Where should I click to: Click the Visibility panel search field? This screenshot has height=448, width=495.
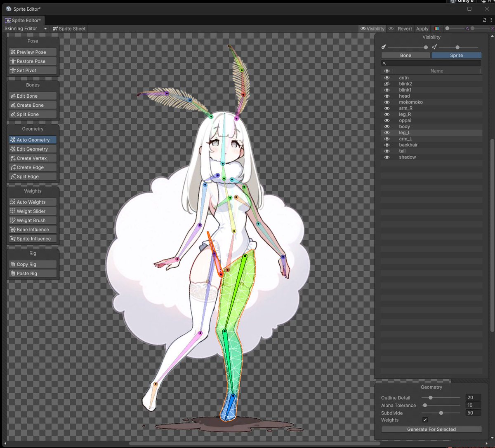click(431, 63)
